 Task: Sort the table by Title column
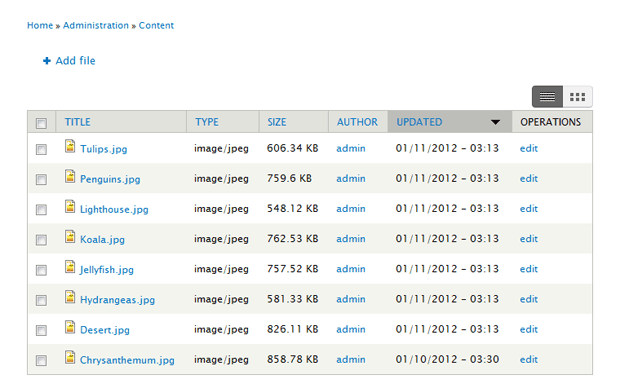(78, 122)
